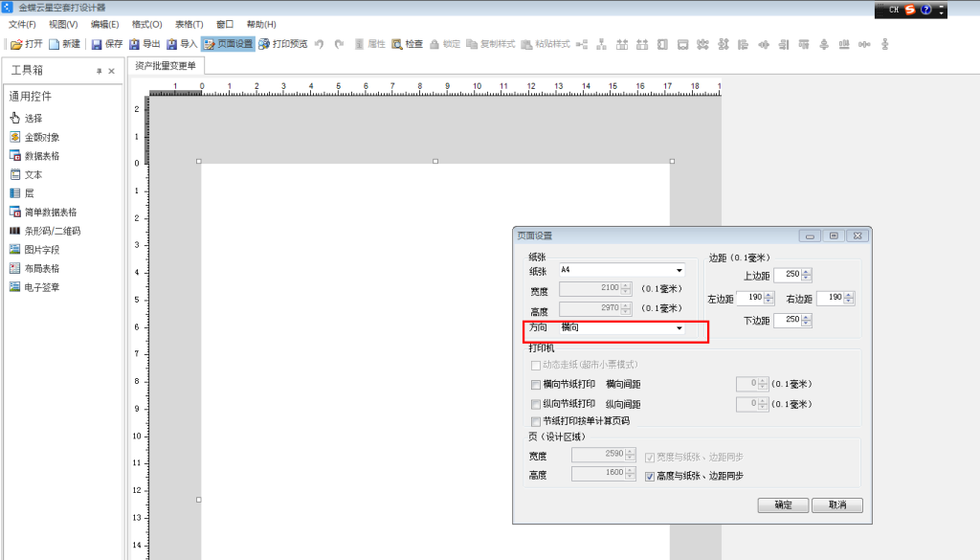The image size is (980, 560).
Task: Click the 导入 (Import) toolbar icon
Action: pos(171,44)
